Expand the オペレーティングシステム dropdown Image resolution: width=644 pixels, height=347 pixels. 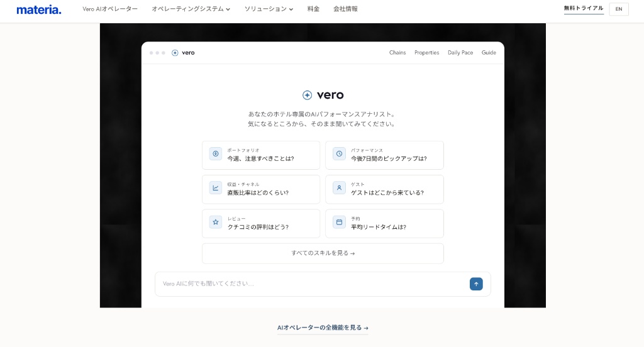(x=191, y=9)
